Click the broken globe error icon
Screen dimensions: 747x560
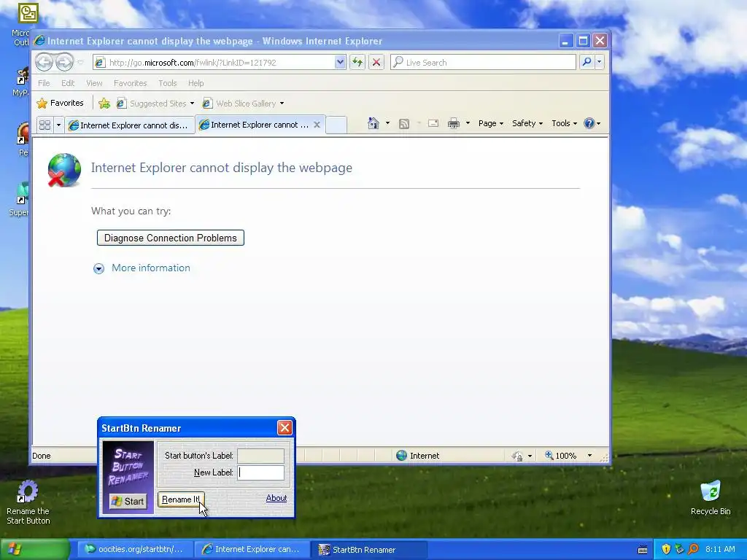[64, 170]
